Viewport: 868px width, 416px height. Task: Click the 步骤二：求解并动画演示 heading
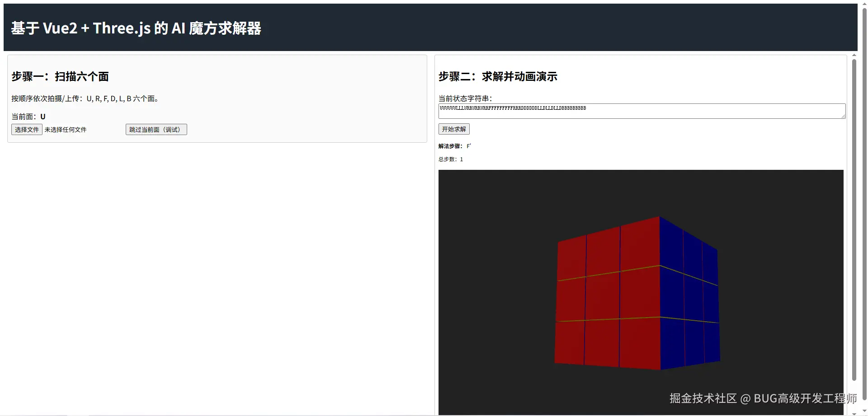pyautogui.click(x=498, y=76)
